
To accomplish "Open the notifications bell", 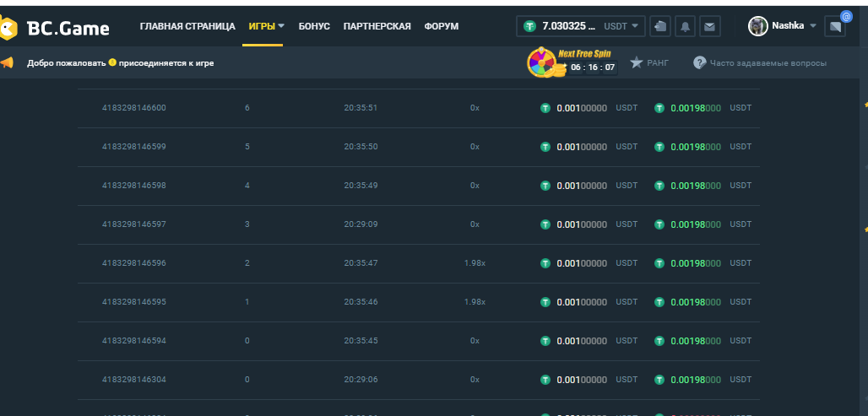I will tap(685, 27).
